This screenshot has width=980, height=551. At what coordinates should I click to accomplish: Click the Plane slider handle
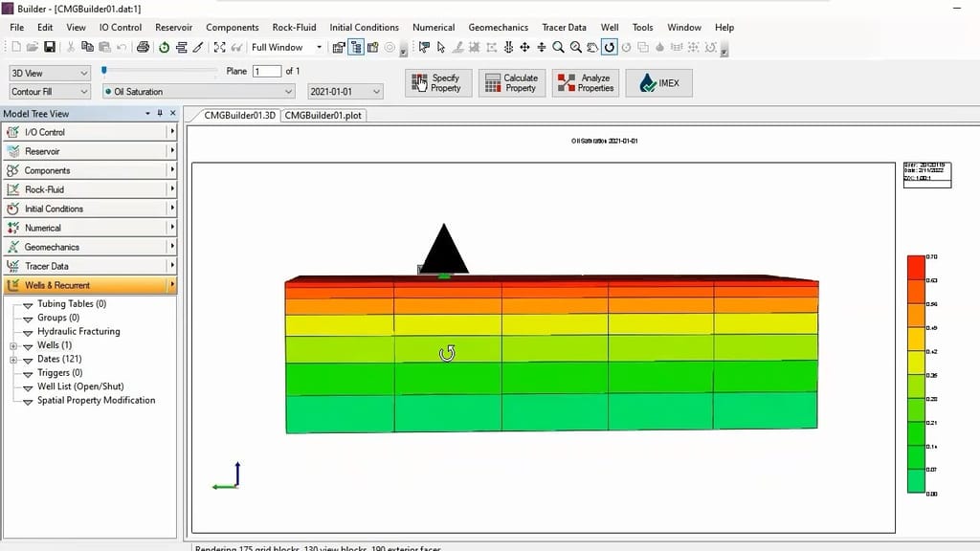point(104,71)
